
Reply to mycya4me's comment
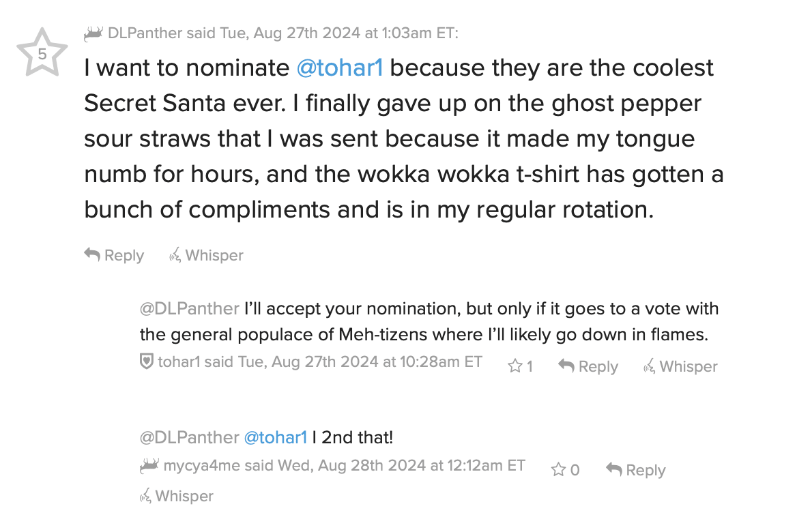pyautogui.click(x=635, y=470)
